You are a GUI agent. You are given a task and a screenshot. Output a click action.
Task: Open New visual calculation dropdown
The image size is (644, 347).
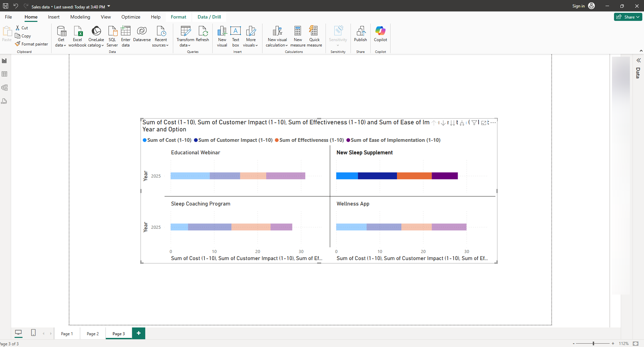(277, 37)
